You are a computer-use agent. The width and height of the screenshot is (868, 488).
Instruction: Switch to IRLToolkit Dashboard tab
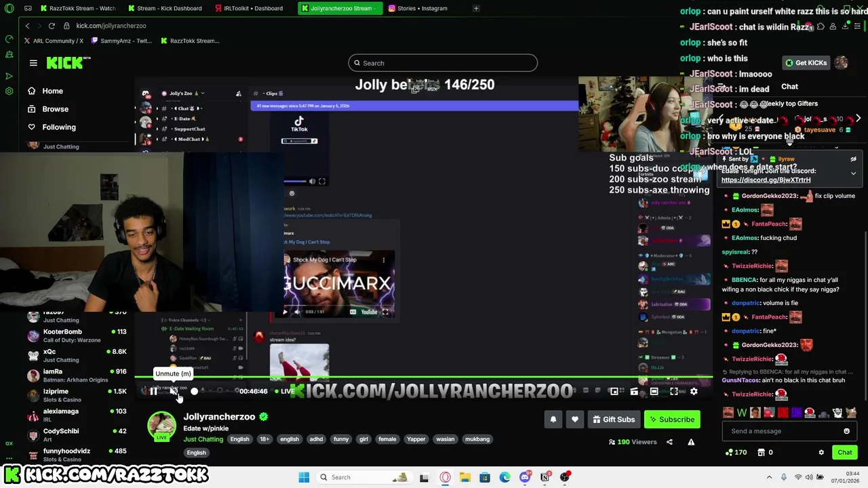[248, 8]
